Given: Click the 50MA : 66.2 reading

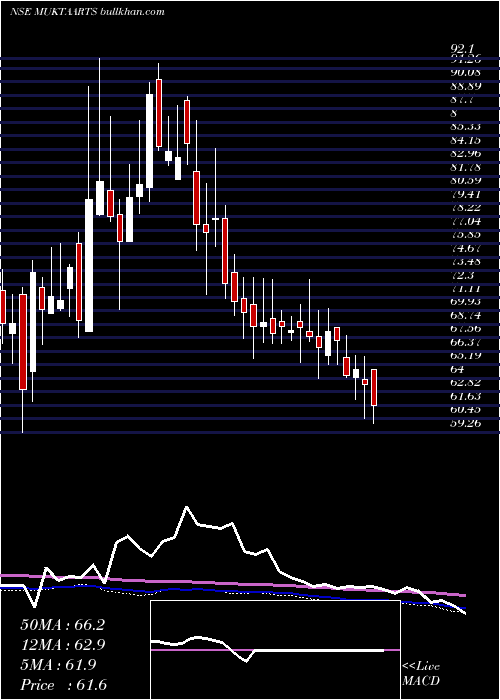Looking at the screenshot, I should tap(62, 625).
